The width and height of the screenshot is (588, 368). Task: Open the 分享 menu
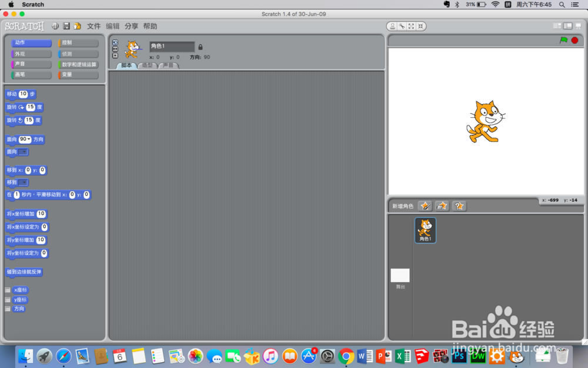131,26
